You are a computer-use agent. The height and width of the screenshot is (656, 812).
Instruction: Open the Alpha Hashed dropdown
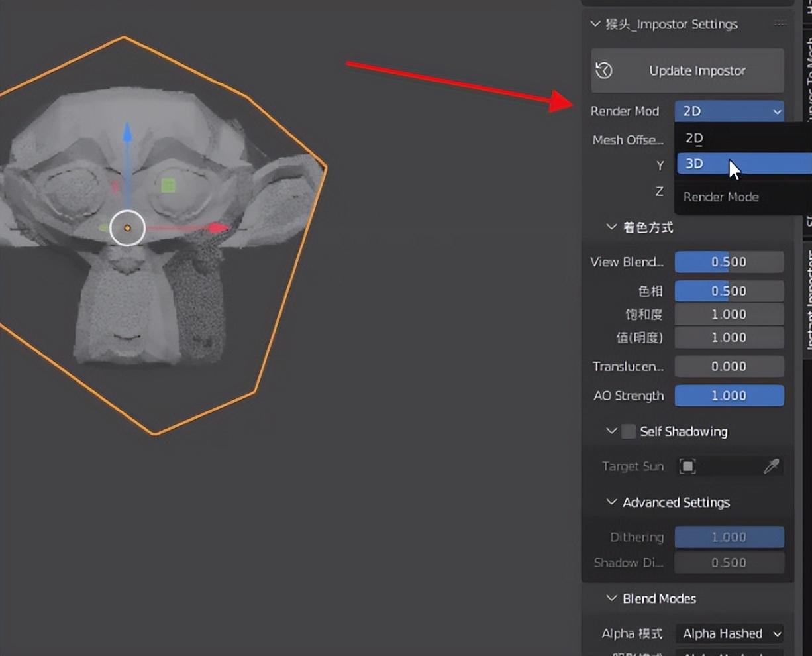729,633
